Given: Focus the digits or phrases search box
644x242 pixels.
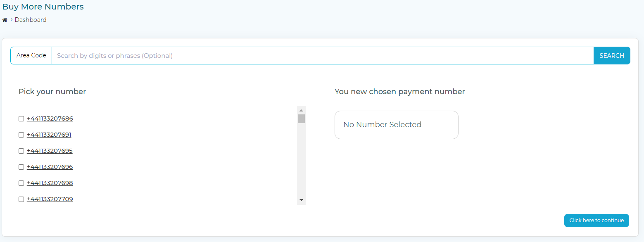Looking at the screenshot, I should click(323, 56).
